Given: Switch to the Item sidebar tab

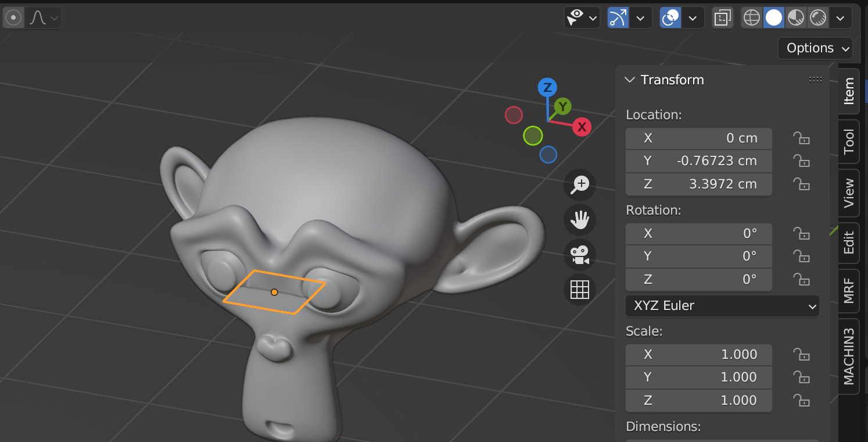Looking at the screenshot, I should tap(849, 91).
